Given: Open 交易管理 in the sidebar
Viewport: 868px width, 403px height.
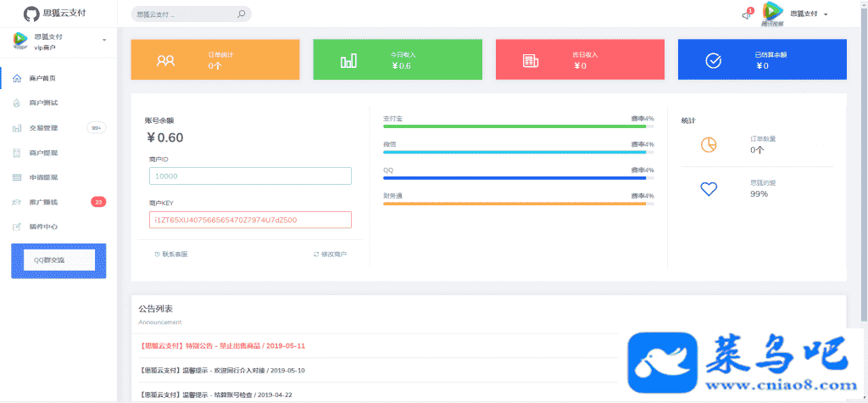Looking at the screenshot, I should tap(42, 128).
